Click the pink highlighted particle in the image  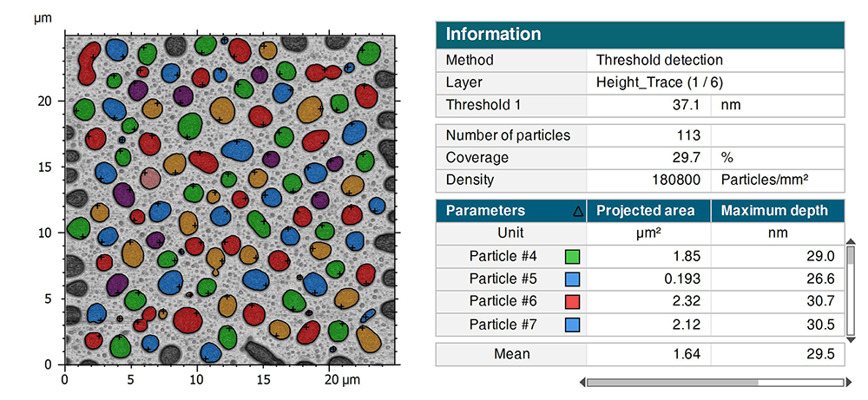(150, 178)
